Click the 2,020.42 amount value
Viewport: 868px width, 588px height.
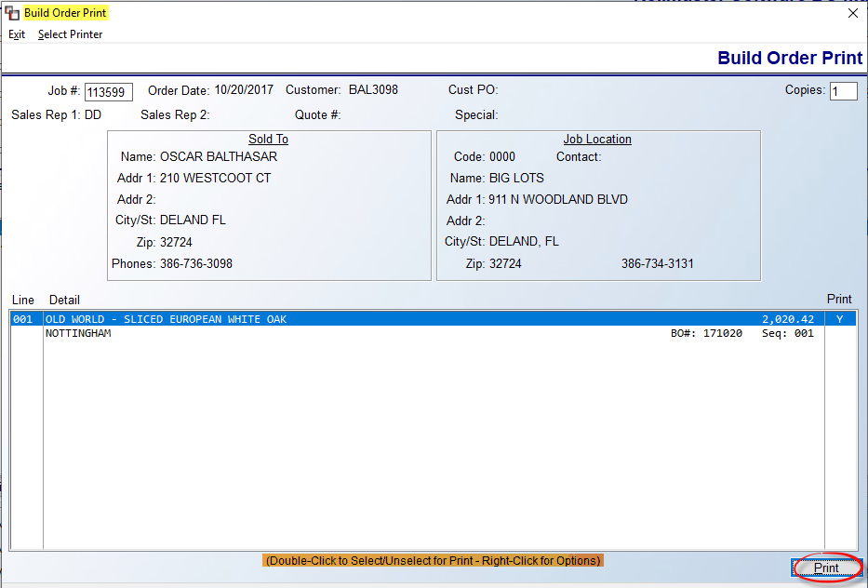[788, 319]
